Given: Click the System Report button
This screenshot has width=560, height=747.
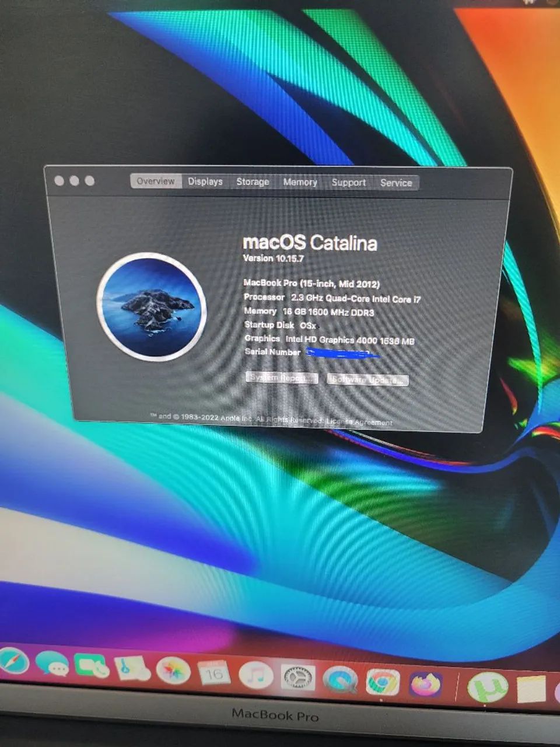Looking at the screenshot, I should [x=281, y=378].
